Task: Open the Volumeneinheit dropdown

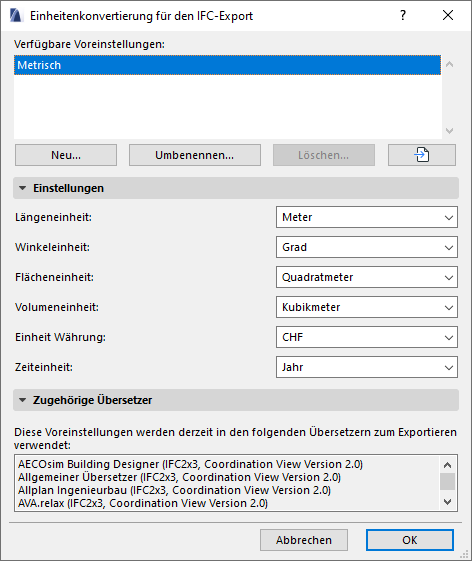Action: click(x=367, y=307)
